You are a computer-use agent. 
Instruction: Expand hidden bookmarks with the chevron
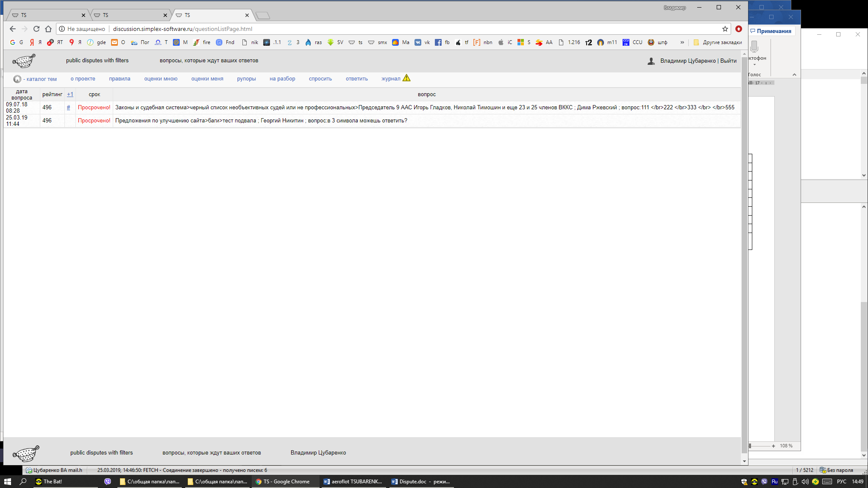pyautogui.click(x=682, y=42)
